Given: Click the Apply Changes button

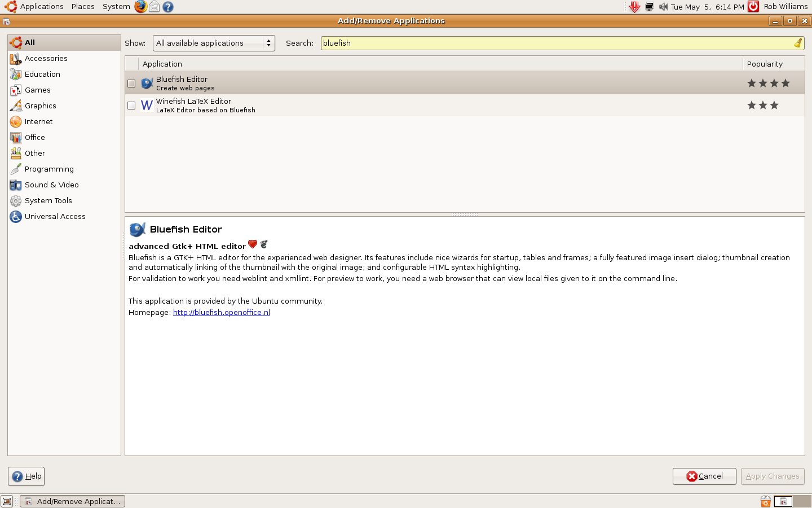Looking at the screenshot, I should 773,476.
